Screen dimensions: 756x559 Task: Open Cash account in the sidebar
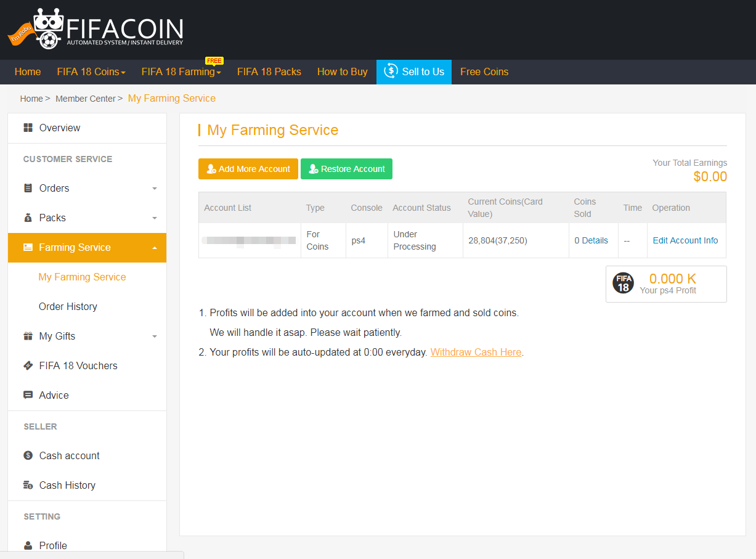87,456
